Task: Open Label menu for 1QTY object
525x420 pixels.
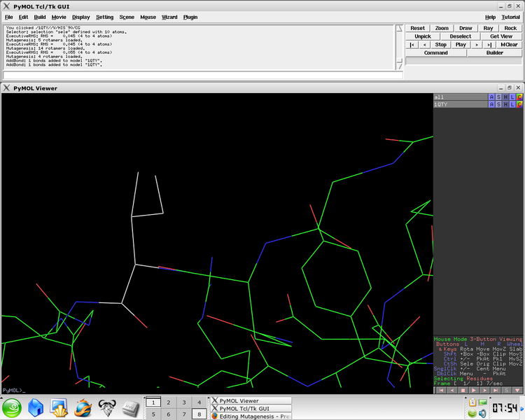Action: tap(512, 104)
